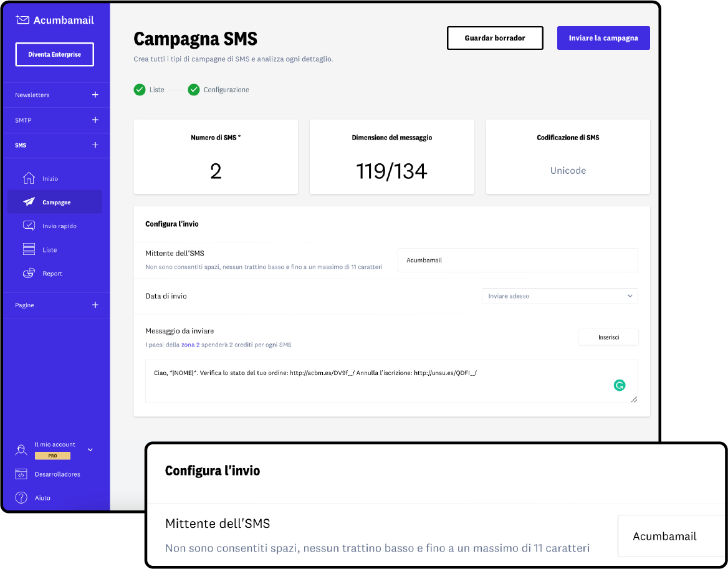Screen dimensions: 728x569
Task: Click the zona 2 link
Action: click(190, 345)
